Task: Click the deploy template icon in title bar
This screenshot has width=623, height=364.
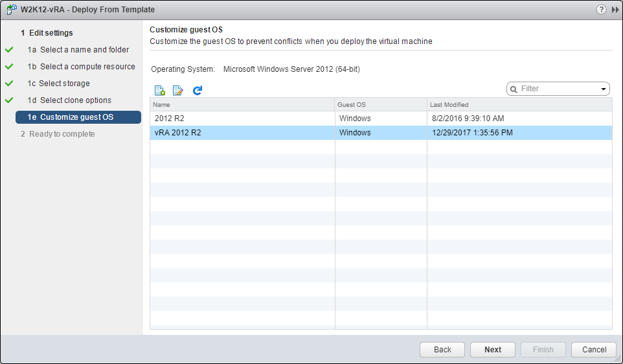Action: tap(12, 10)
